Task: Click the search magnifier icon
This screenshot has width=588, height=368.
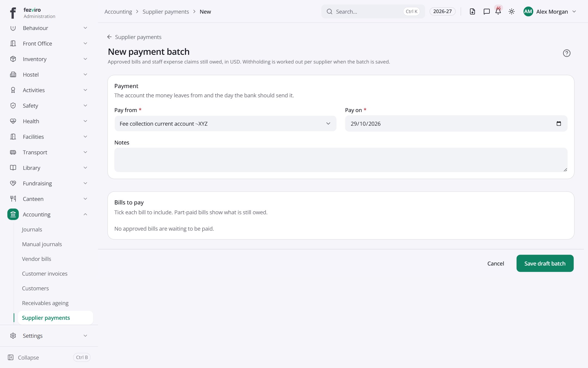Action: [x=329, y=11]
